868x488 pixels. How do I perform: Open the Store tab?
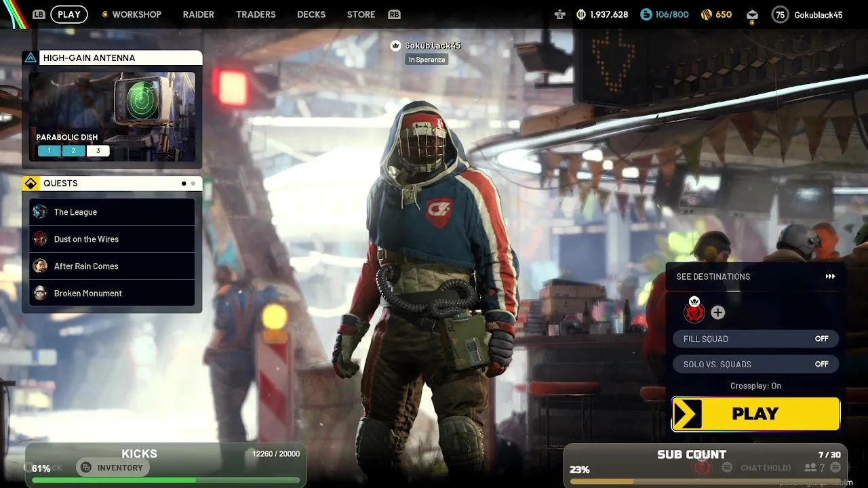361,14
